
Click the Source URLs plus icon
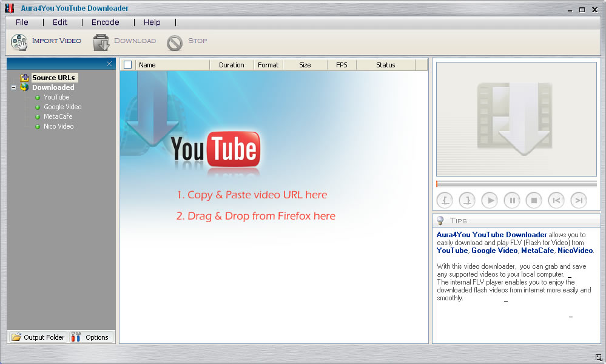[x=25, y=78]
